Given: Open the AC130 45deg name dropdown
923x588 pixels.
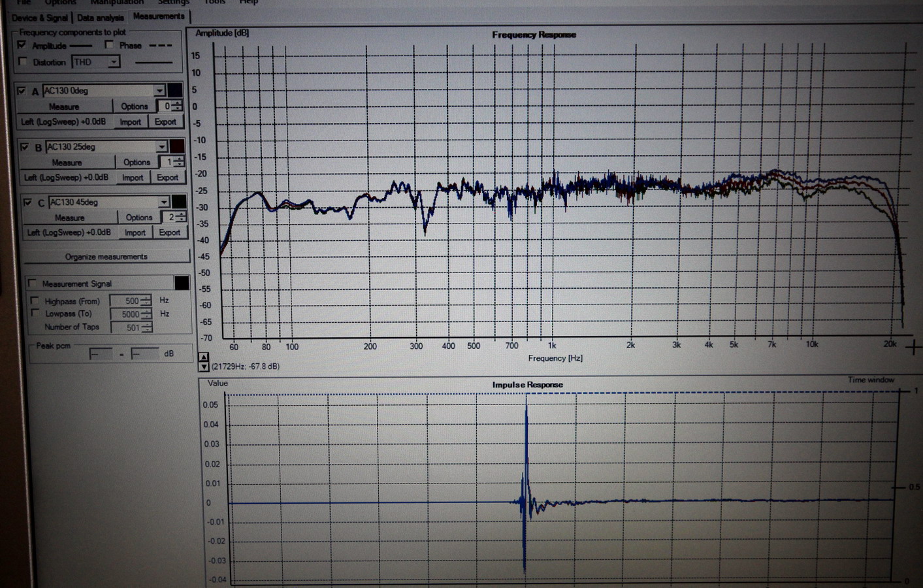Looking at the screenshot, I should point(164,202).
